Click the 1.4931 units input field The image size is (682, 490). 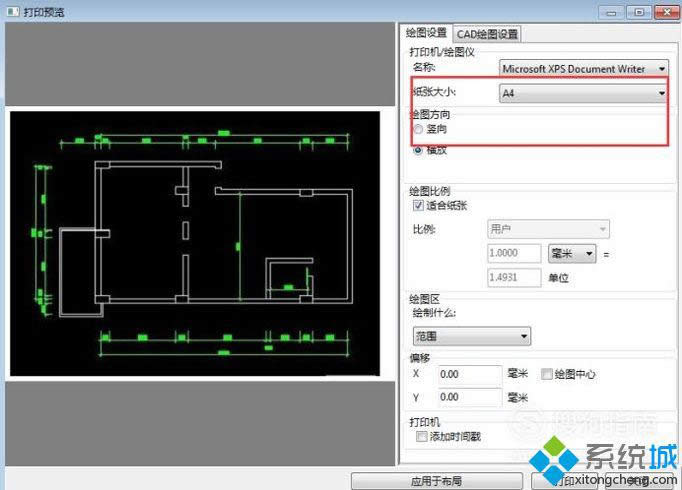pos(514,277)
